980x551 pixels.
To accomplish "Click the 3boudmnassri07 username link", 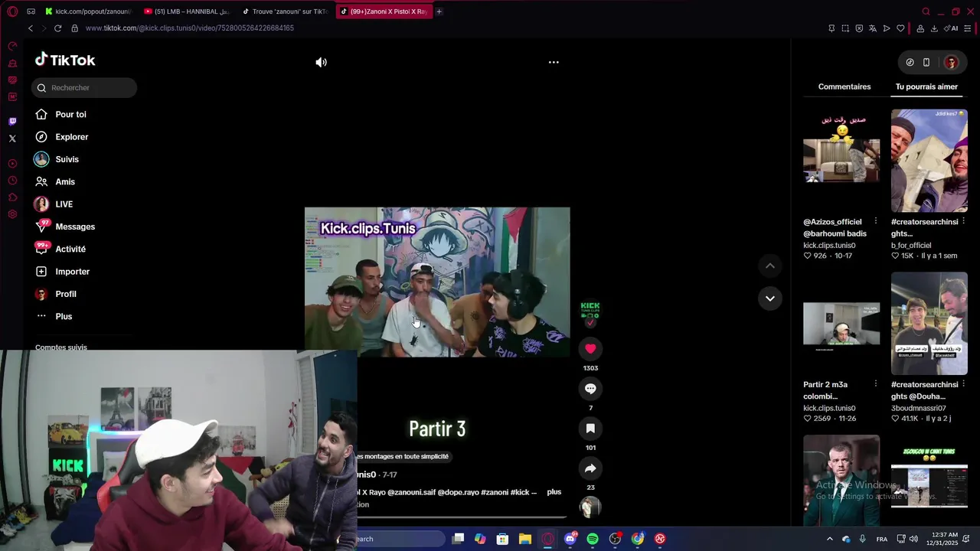I will [x=916, y=409].
